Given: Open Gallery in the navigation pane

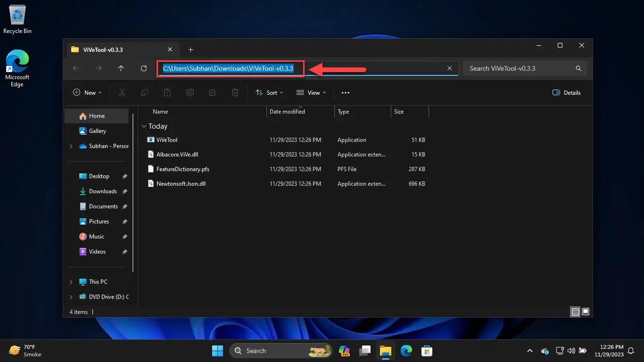Looking at the screenshot, I should pyautogui.click(x=97, y=131).
